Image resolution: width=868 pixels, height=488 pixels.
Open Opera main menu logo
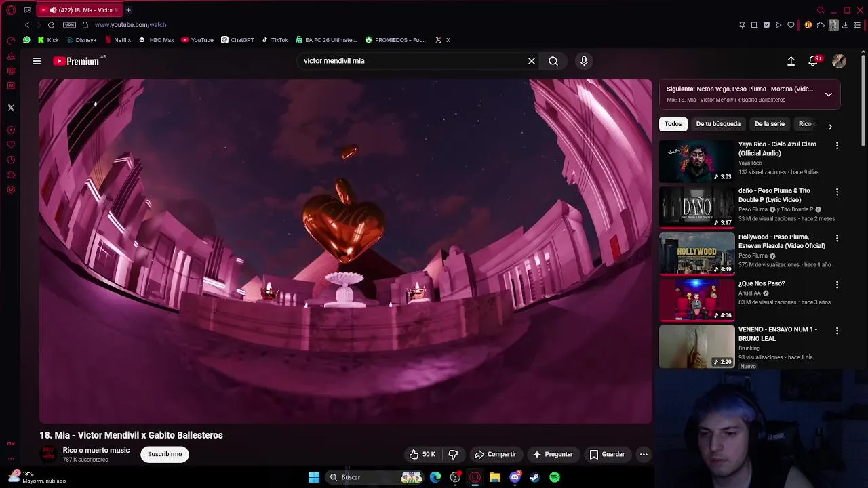[x=11, y=10]
